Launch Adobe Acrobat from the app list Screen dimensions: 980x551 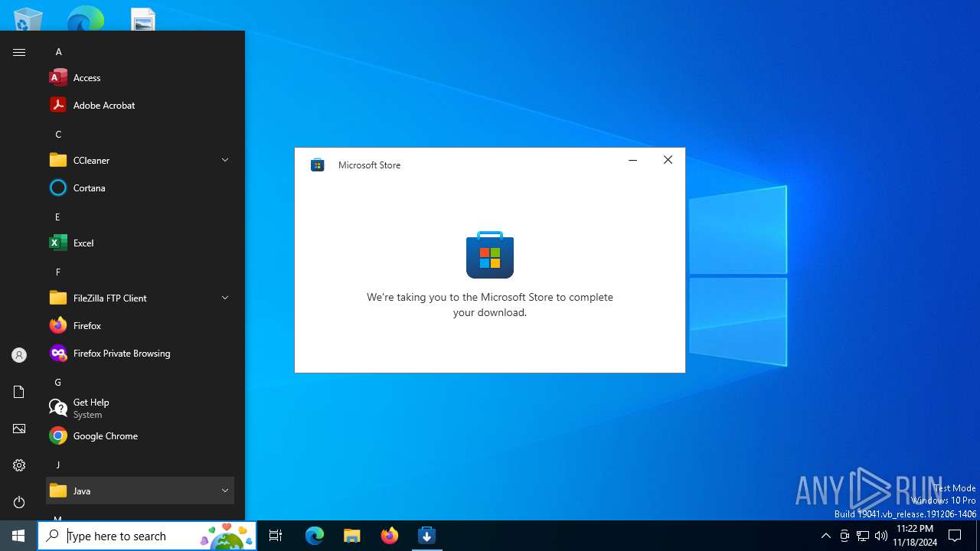140,105
